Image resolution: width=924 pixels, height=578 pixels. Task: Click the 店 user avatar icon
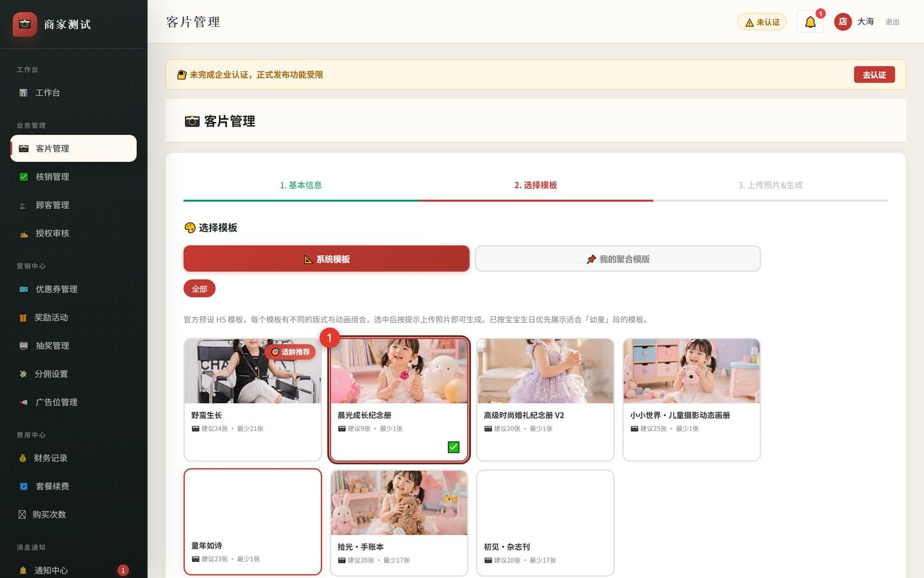843,22
